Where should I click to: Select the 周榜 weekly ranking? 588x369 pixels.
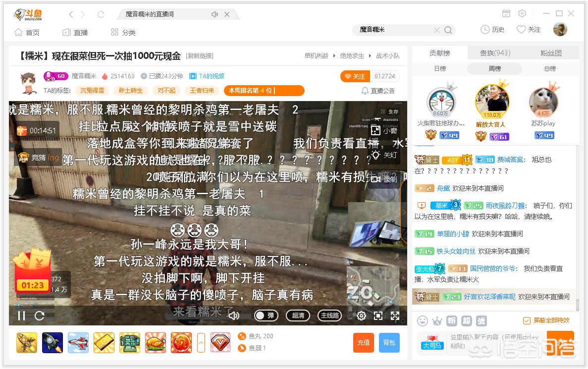[495, 69]
